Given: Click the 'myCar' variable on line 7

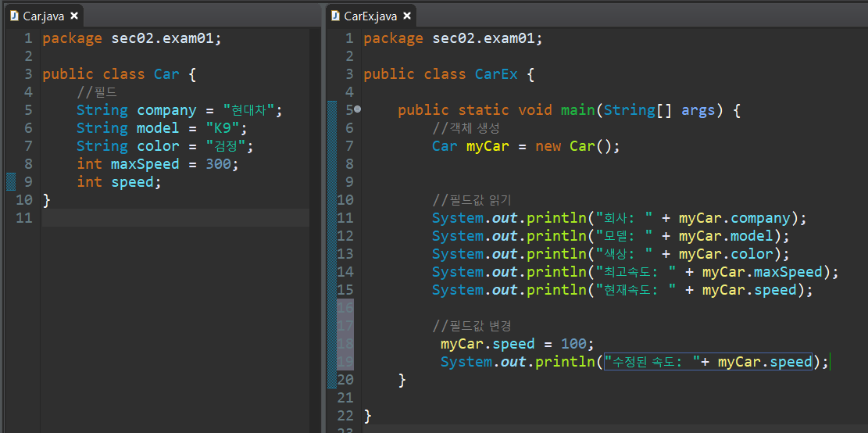Looking at the screenshot, I should (488, 146).
